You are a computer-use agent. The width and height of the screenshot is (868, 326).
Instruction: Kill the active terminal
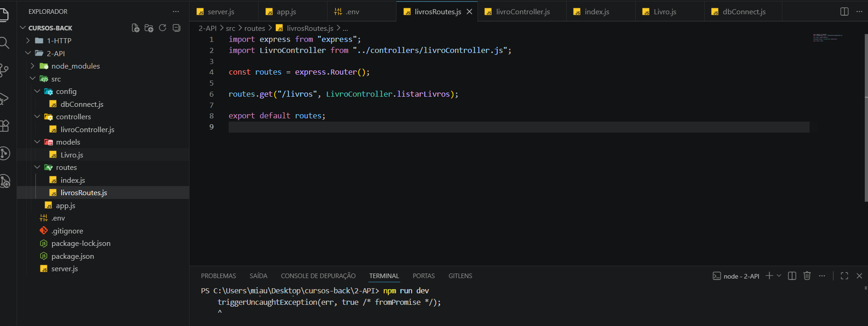[807, 276]
